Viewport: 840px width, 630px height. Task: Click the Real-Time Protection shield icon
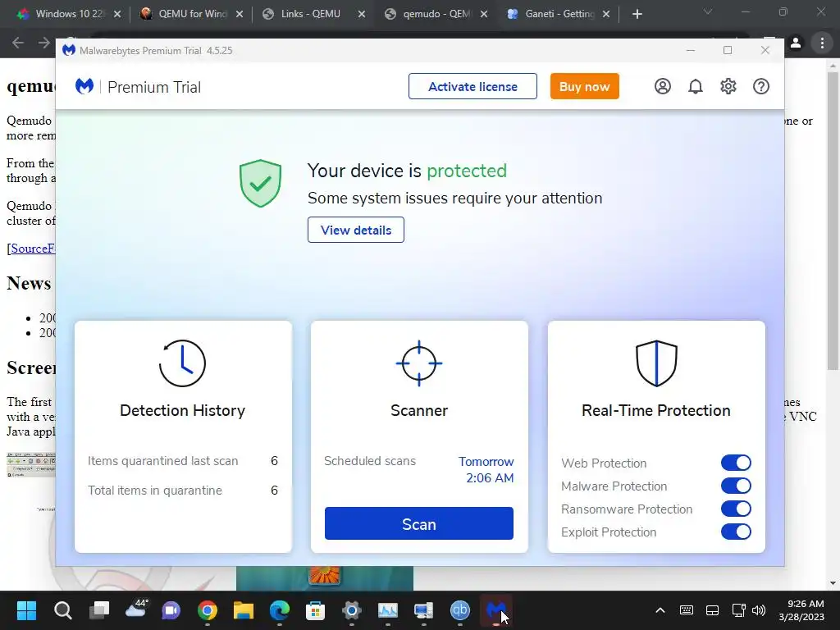[656, 363]
